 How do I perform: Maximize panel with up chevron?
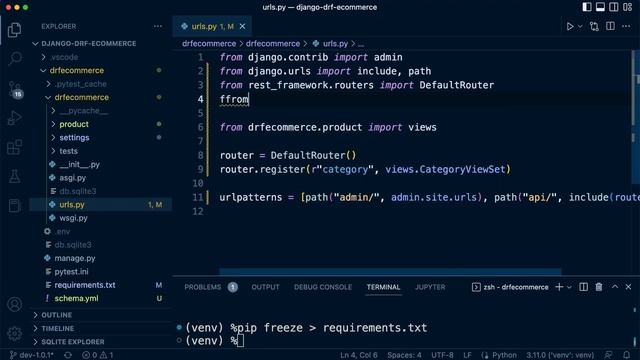pyautogui.click(x=615, y=287)
